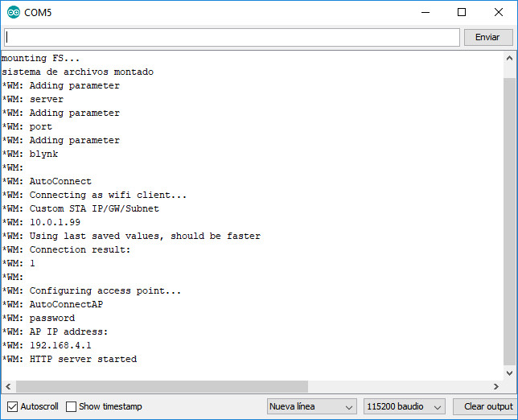Click the Enviar send button

click(x=487, y=37)
